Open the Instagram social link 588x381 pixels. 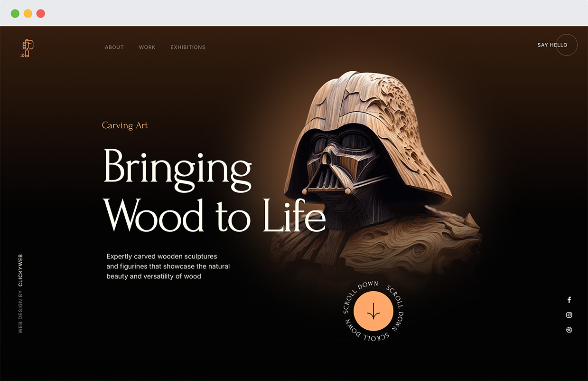click(569, 315)
